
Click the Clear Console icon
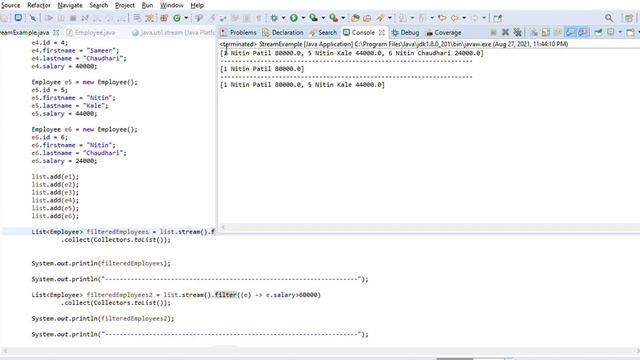point(533,32)
